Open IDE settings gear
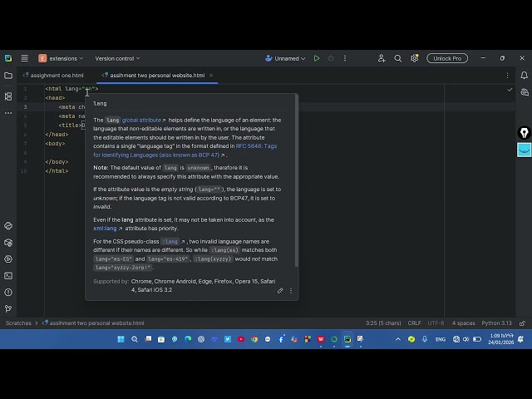The width and height of the screenshot is (532, 399). 414,58
